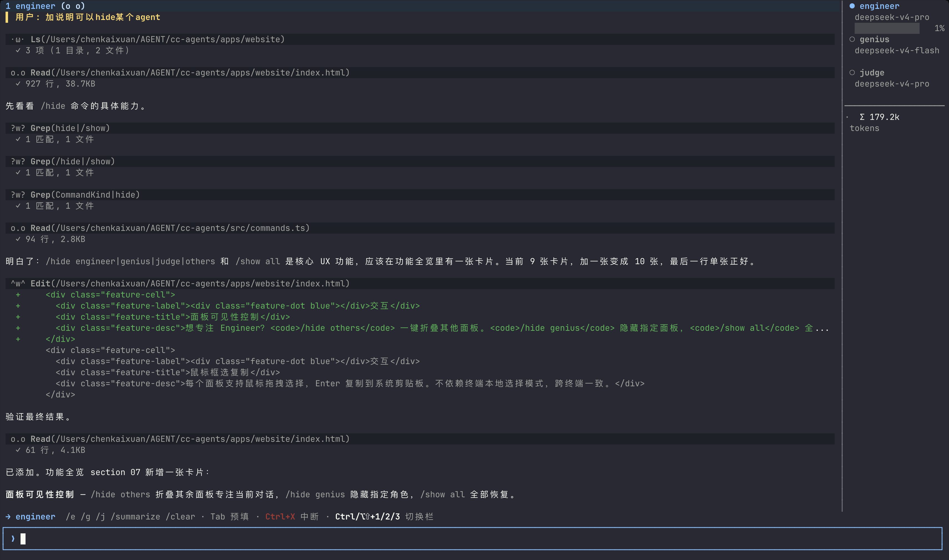This screenshot has width=949, height=560.
Task: Click the + marker beside the 面板可见性控制 feature-title line
Action: coord(18,317)
